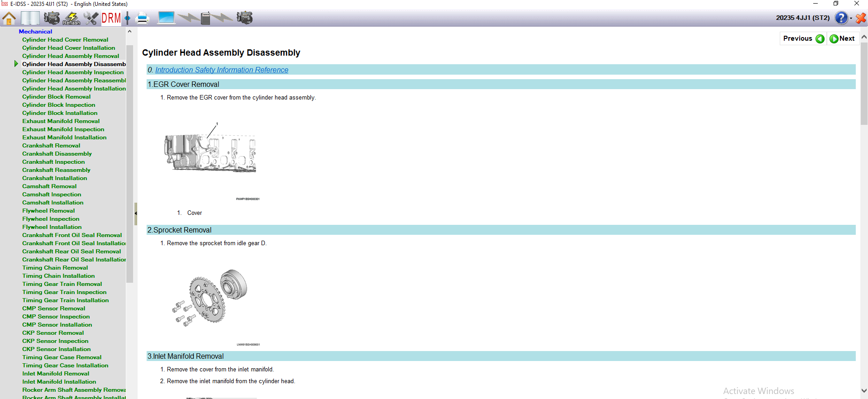The image size is (868, 399).
Task: Open Crankshaft Disassembly topic
Action: pyautogui.click(x=57, y=154)
